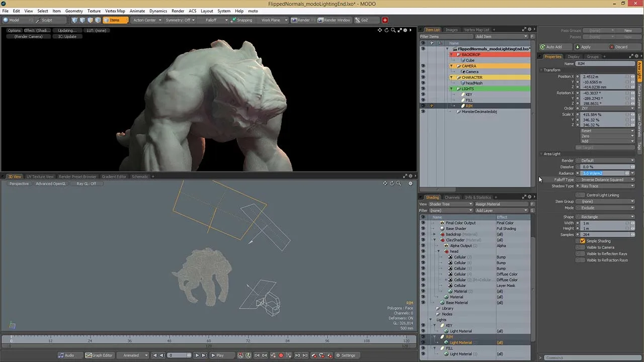
Task: Click the GoZ toolbar icon
Action: coord(361,20)
